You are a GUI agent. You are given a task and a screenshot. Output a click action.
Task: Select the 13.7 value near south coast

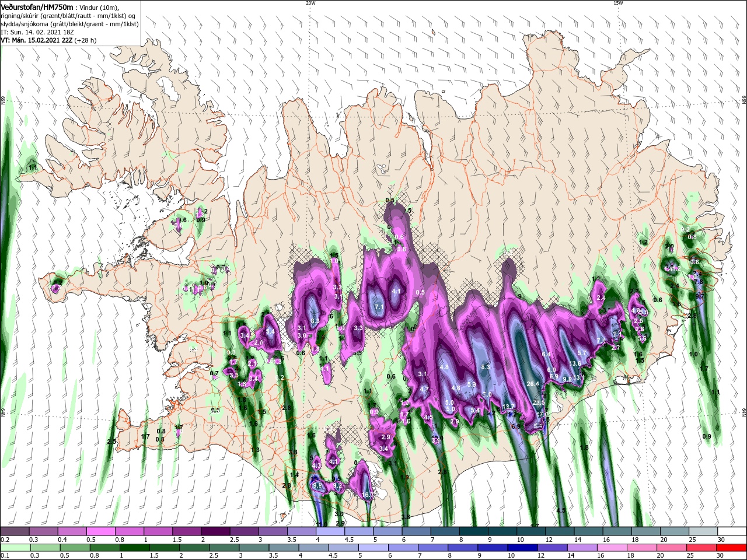[508, 407]
